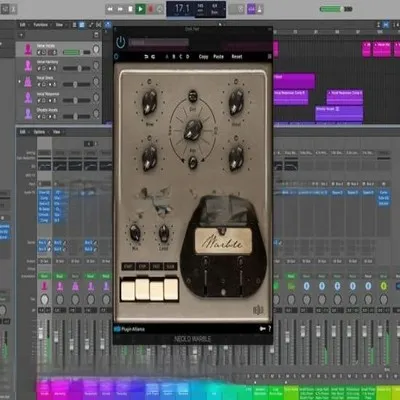This screenshot has width=400, height=400.
Task: Open the mixer View menu
Action: click(57, 132)
